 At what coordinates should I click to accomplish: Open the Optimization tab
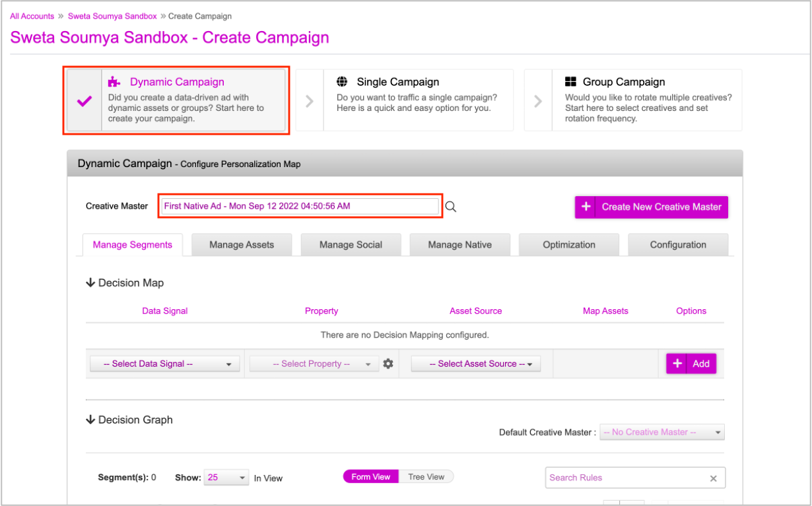point(568,244)
